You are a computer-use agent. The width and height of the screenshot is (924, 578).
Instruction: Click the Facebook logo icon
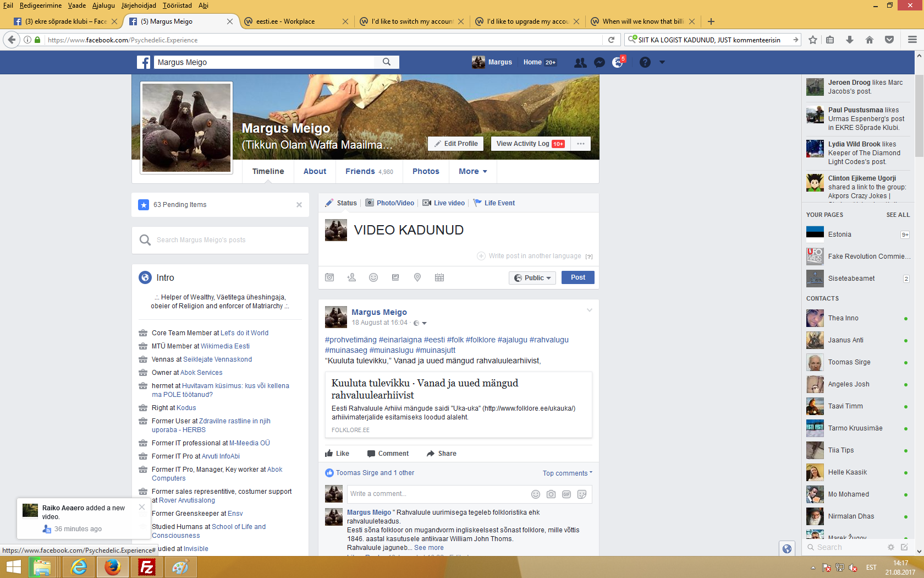[144, 62]
